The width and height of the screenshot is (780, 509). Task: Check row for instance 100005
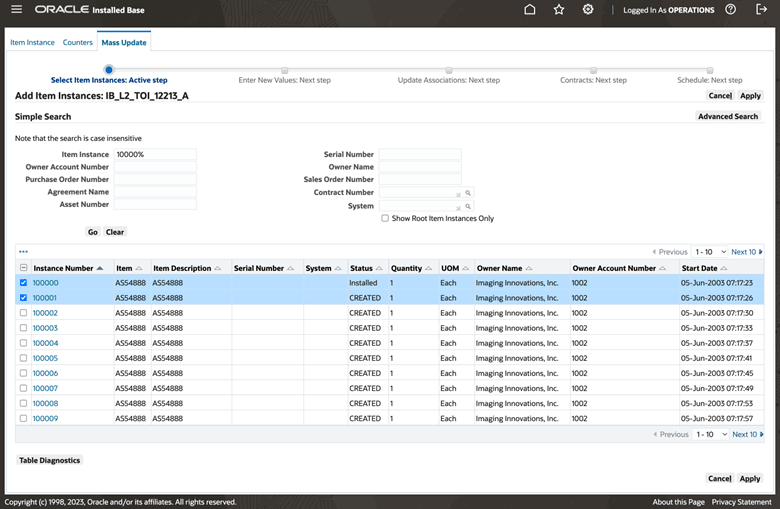(23, 358)
